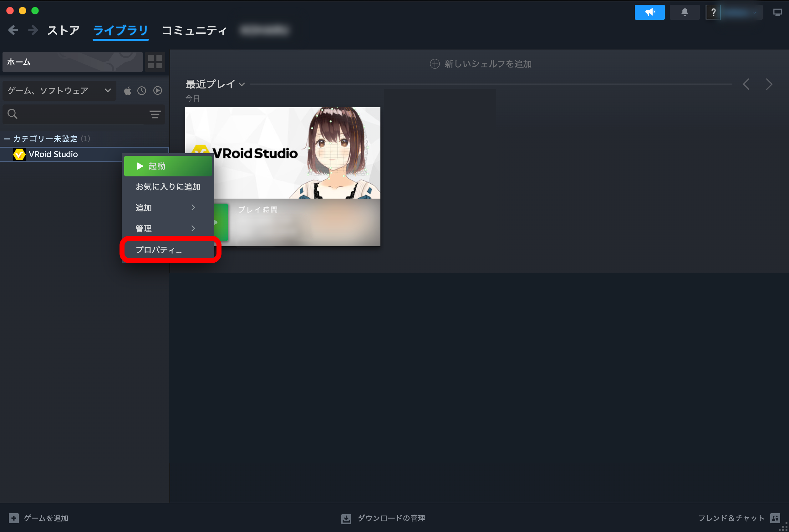Image resolution: width=789 pixels, height=532 pixels.
Task: Click the plus icon for Add Game
Action: (x=13, y=518)
